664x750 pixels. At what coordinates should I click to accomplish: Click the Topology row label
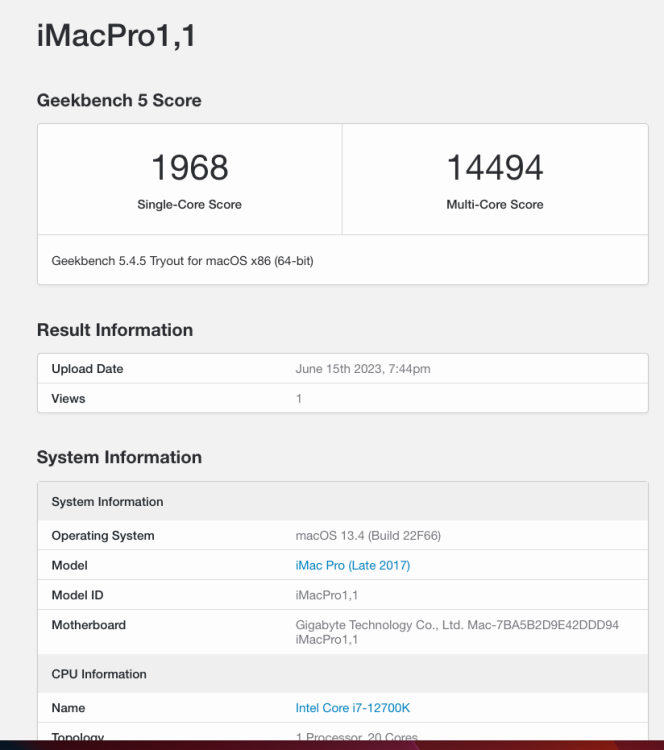coord(77,737)
